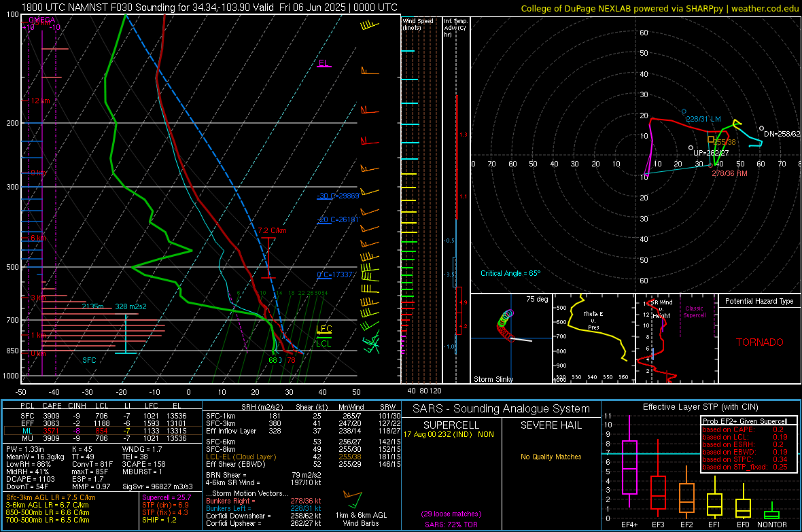Click the Effective Layer STP (with CIN) title
Viewport: 802px width, 532px height.
point(701,407)
